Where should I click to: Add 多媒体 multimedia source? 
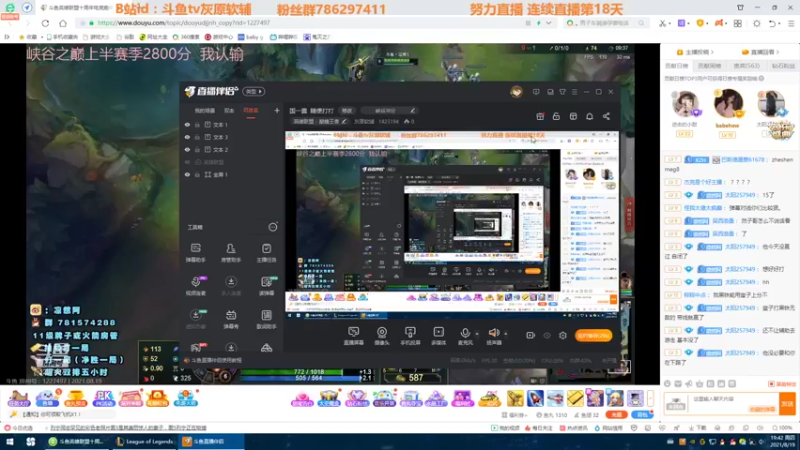(x=439, y=336)
